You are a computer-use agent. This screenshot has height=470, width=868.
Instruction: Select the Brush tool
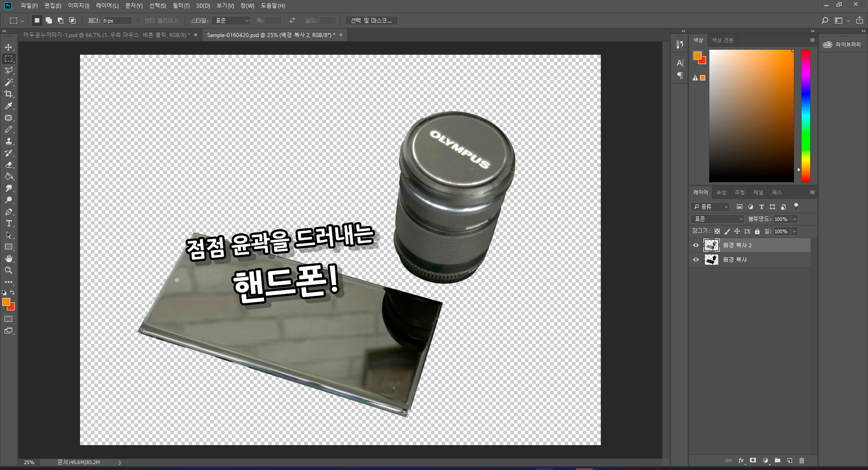(9, 129)
